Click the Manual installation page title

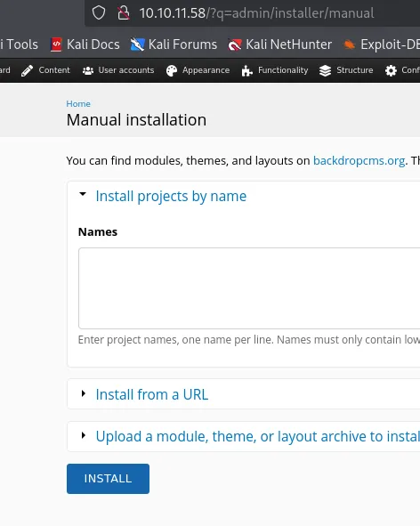coord(136,120)
